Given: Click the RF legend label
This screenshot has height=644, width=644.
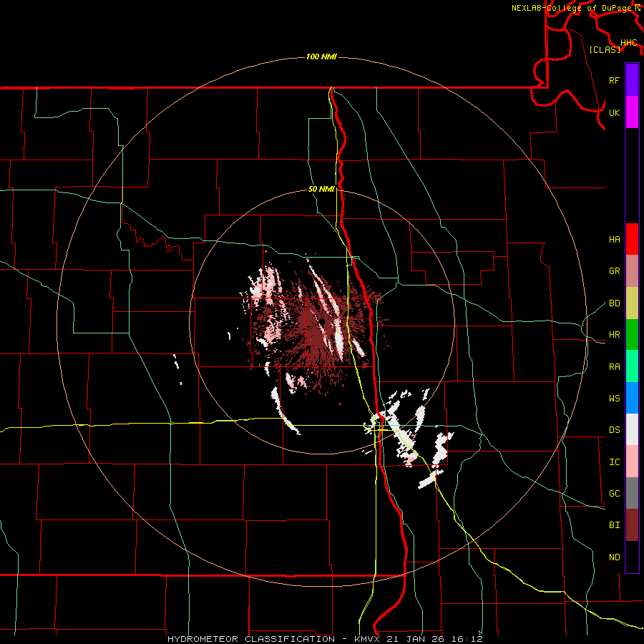Looking at the screenshot, I should (x=615, y=80).
